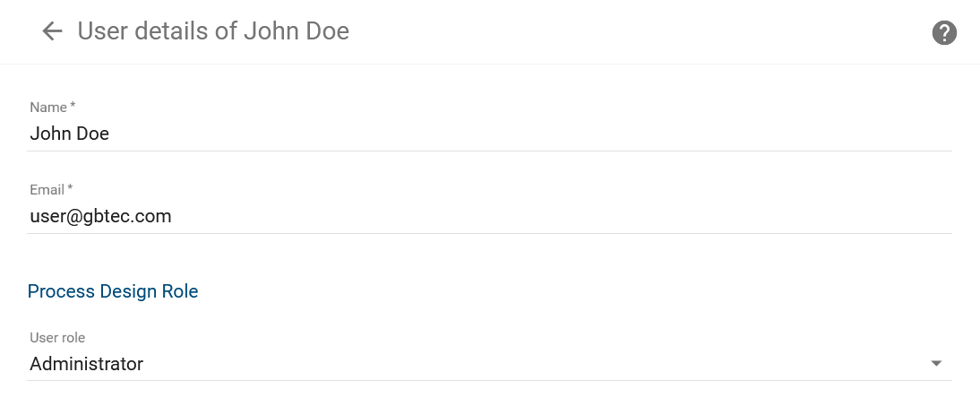
Task: Click blank space right of "John Doe" in the Name field
Action: pos(537,134)
